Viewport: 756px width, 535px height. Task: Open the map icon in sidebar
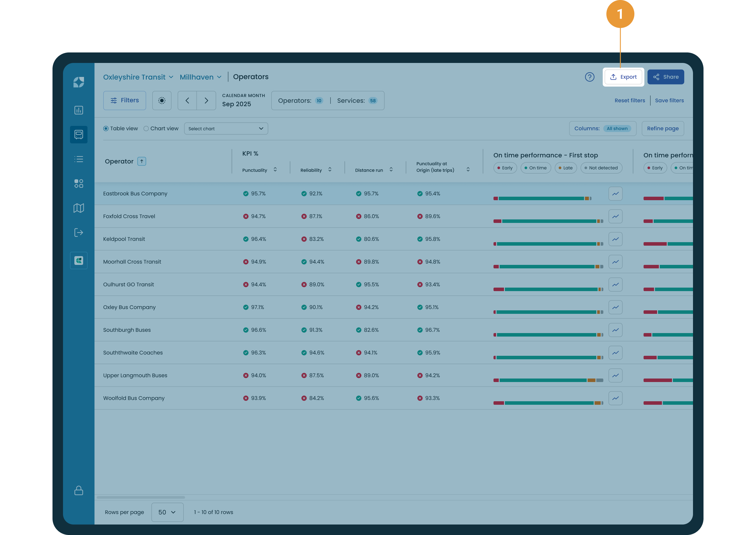[x=79, y=208]
